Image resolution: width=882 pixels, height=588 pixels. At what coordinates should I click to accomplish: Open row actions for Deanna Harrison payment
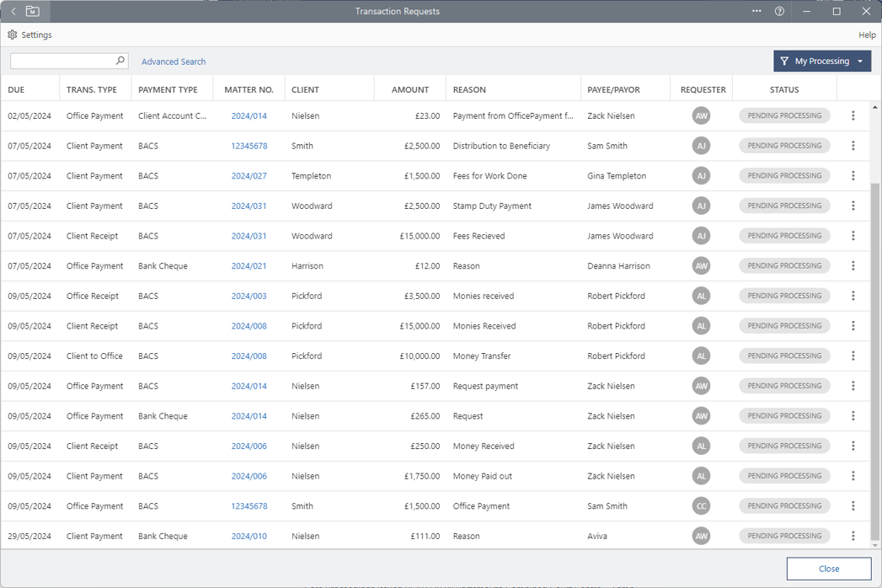[x=853, y=266]
